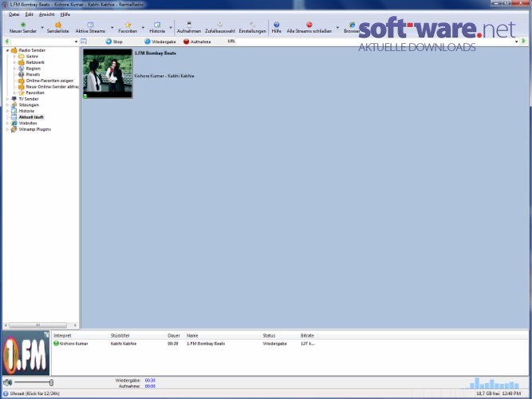
Task: Select Presets in the tree
Action: click(x=33, y=74)
